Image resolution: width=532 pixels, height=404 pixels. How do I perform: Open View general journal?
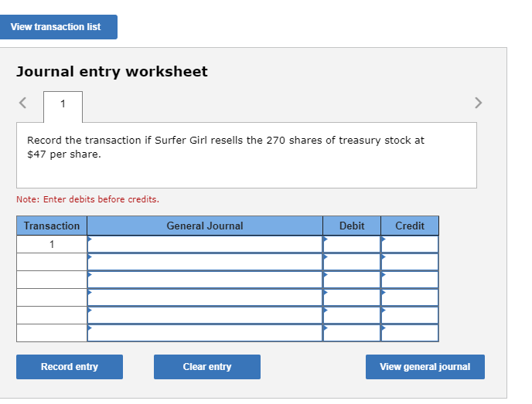click(x=425, y=367)
